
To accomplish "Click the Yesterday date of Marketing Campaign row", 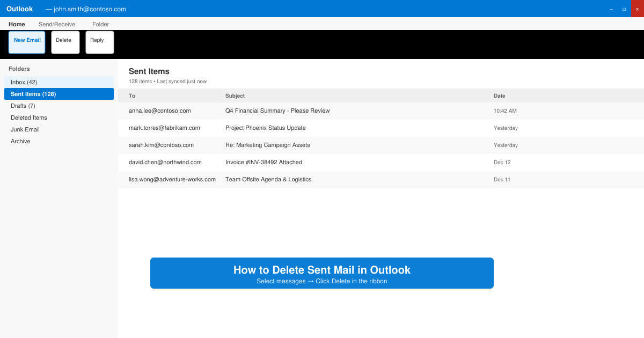I will click(506, 145).
